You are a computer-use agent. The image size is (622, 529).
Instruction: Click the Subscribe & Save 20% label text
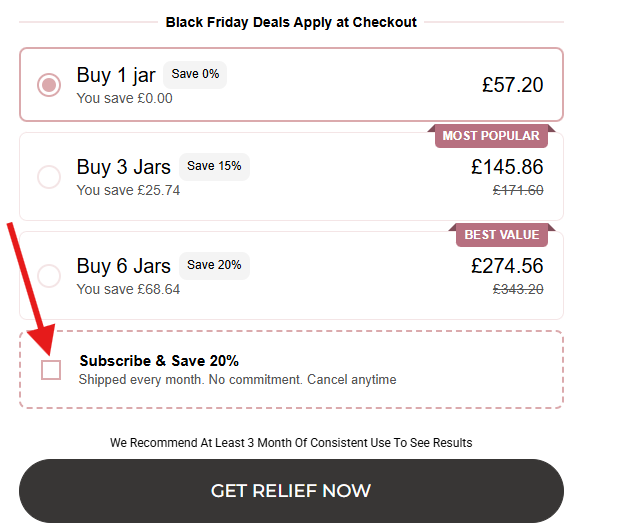click(x=159, y=361)
